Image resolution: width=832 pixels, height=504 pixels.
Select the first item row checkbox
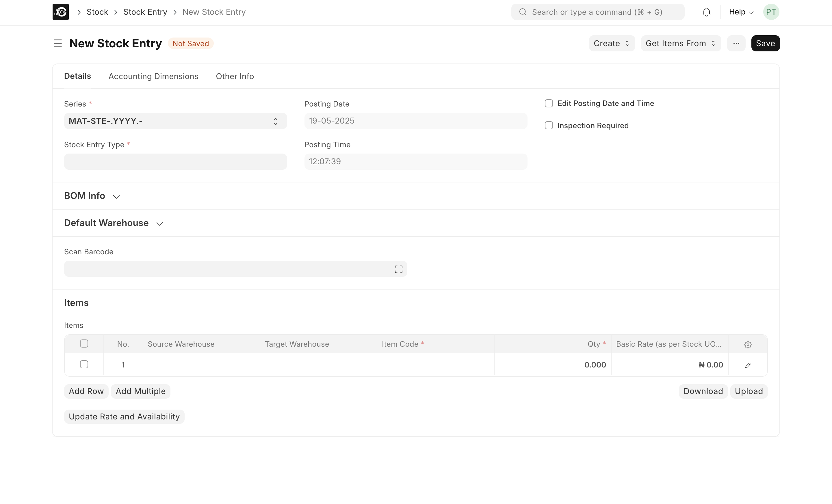[84, 364]
